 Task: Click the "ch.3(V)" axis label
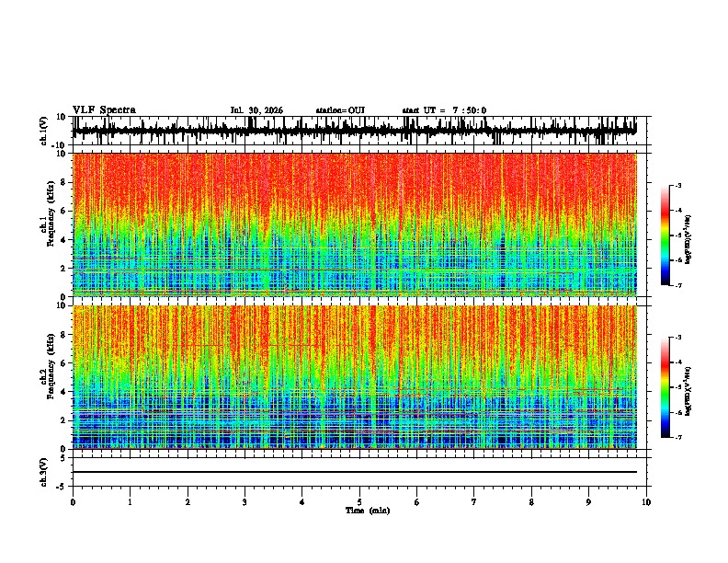[x=44, y=472]
